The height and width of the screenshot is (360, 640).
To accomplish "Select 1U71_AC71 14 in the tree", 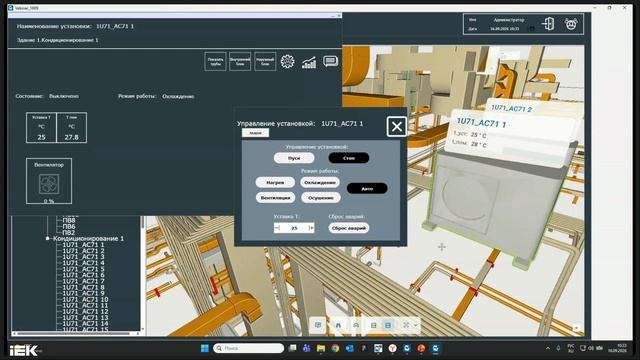I will click(x=85, y=324).
